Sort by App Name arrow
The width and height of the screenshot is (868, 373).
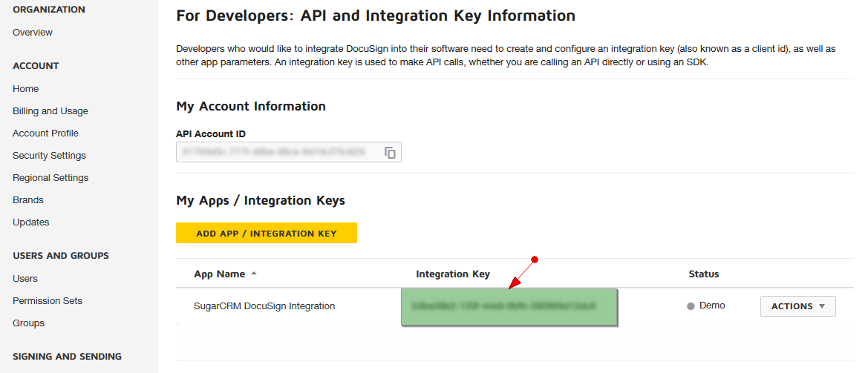coord(254,274)
